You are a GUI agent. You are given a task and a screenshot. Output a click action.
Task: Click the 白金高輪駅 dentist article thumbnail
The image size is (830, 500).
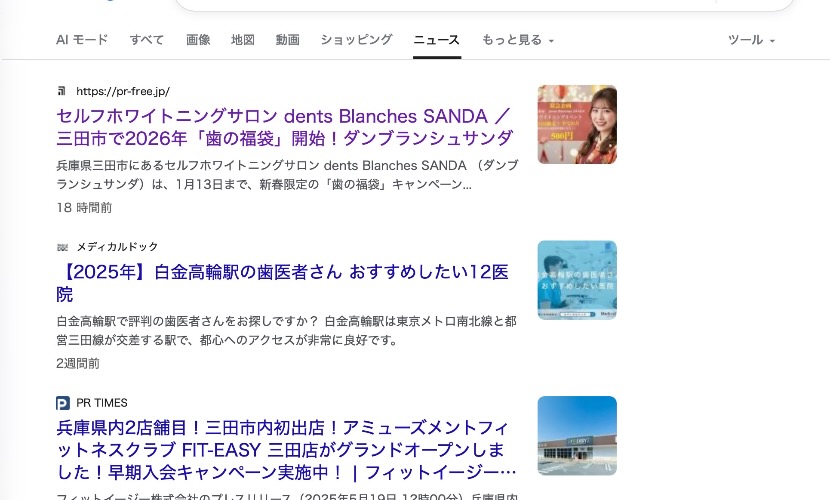577,280
